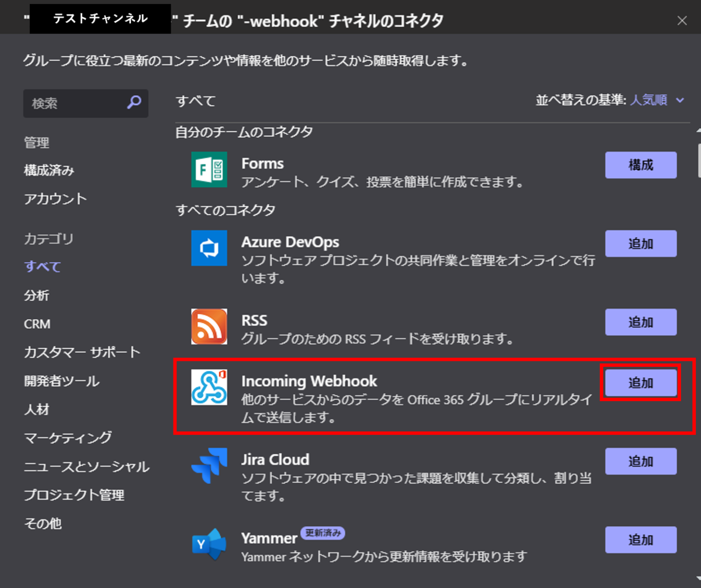Click the Azure DevOps connector icon
Image resolution: width=701 pixels, height=588 pixels.
coord(209,248)
